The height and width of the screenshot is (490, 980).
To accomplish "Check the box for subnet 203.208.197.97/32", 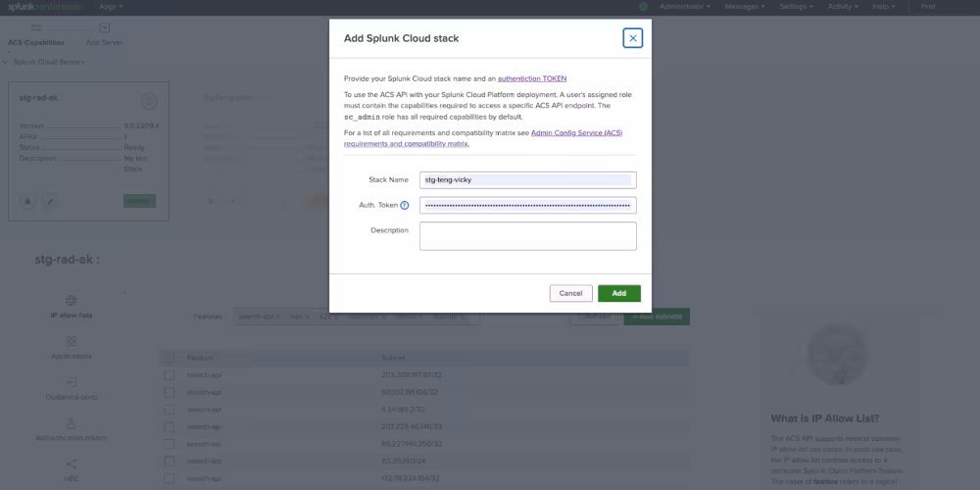I will pos(170,374).
